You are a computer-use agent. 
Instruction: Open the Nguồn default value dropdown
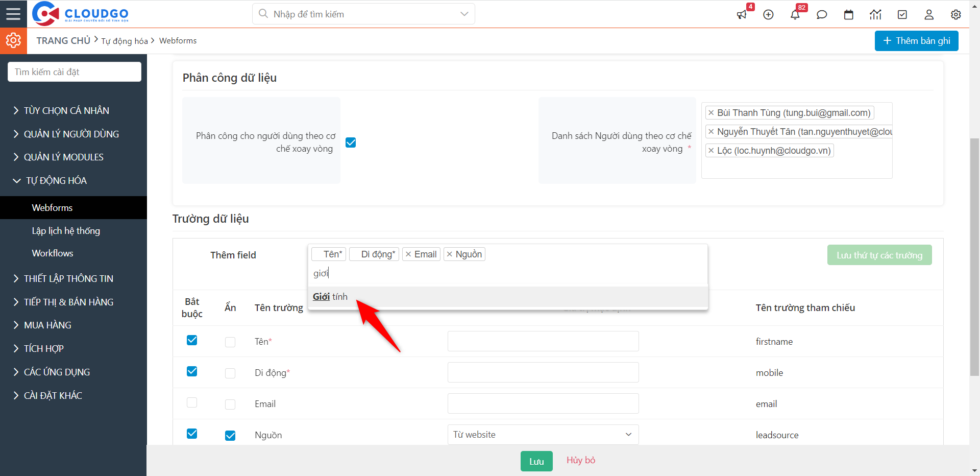click(543, 435)
